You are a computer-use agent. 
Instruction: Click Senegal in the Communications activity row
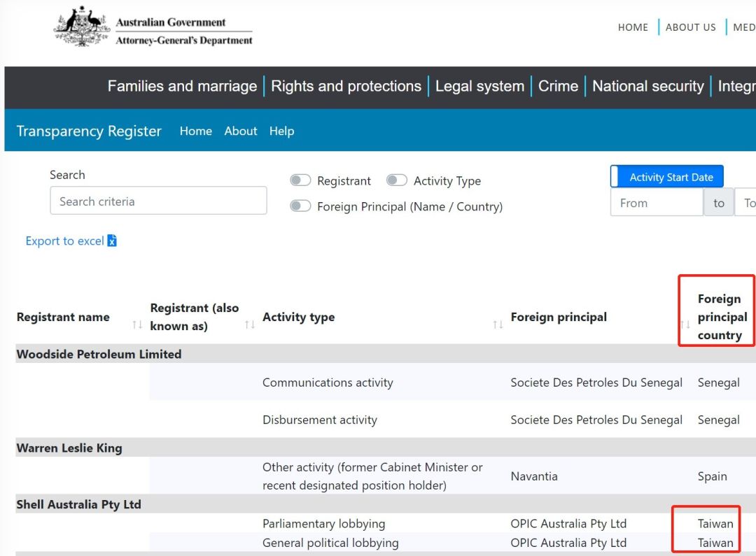tap(718, 383)
